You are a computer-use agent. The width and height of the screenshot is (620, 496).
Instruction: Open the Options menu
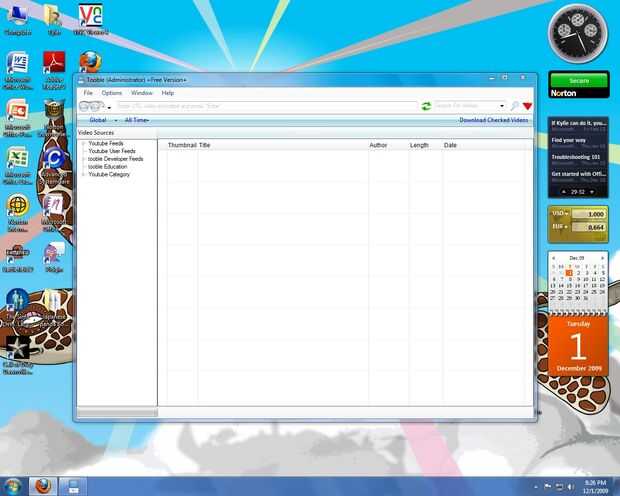click(112, 93)
